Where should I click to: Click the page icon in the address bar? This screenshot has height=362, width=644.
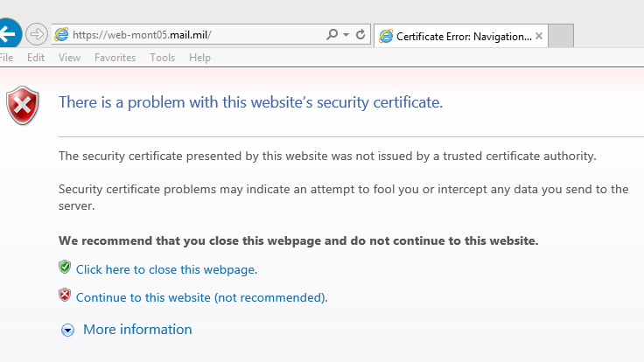click(x=61, y=35)
